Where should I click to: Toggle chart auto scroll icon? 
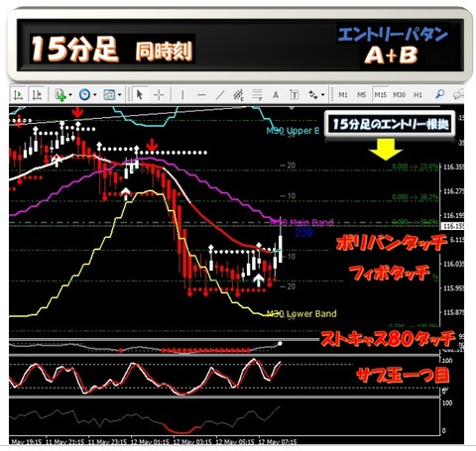point(18,95)
